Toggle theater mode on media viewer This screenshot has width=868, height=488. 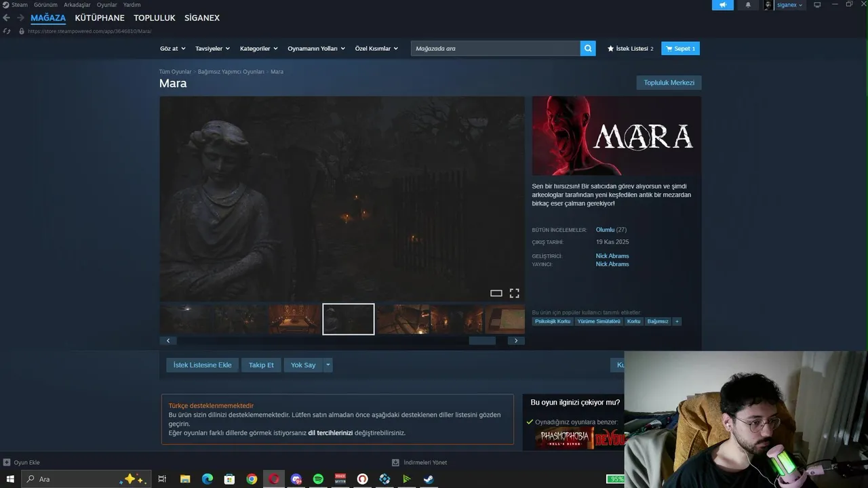tap(496, 293)
